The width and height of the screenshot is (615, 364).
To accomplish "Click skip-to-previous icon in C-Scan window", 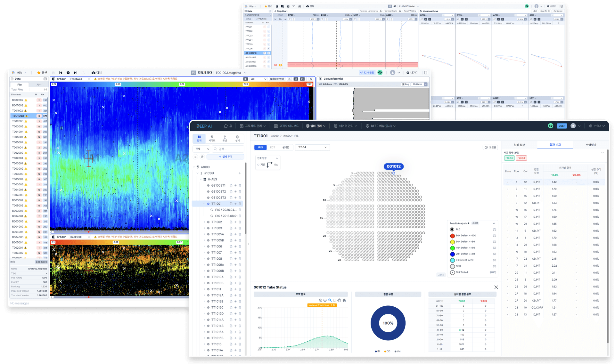I will point(61,73).
